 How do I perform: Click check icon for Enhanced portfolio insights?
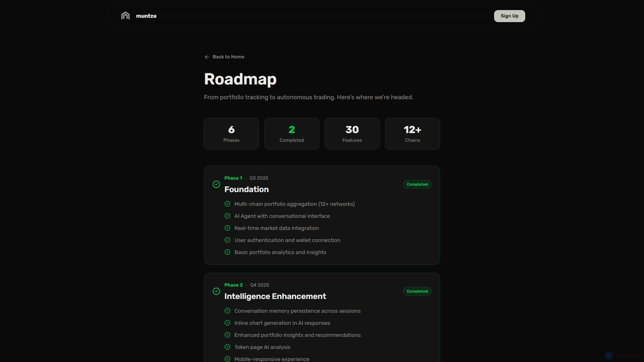click(227, 335)
